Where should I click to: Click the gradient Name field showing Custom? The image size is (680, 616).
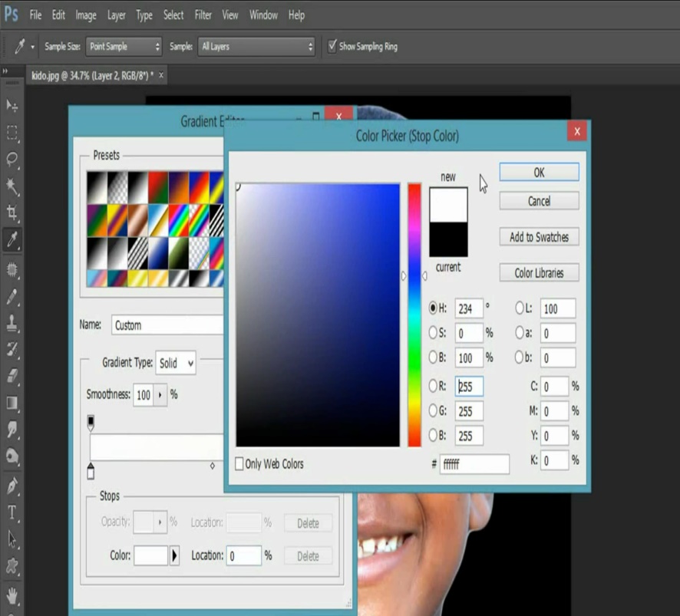pos(167,325)
